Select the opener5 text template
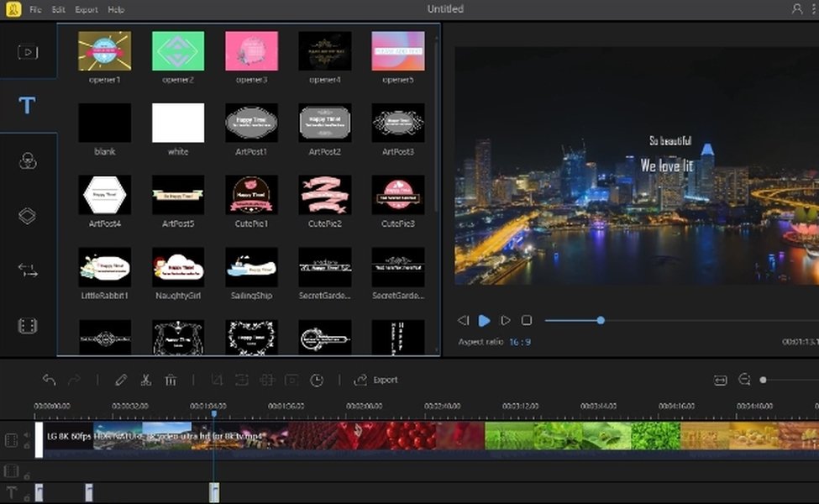The height and width of the screenshot is (504, 819). click(398, 51)
